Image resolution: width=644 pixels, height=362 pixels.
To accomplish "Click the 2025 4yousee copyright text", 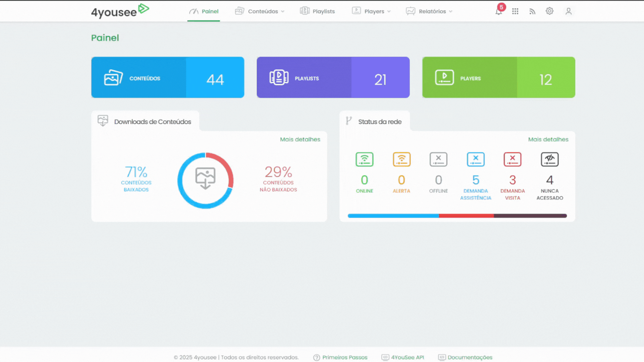I will tap(236, 358).
